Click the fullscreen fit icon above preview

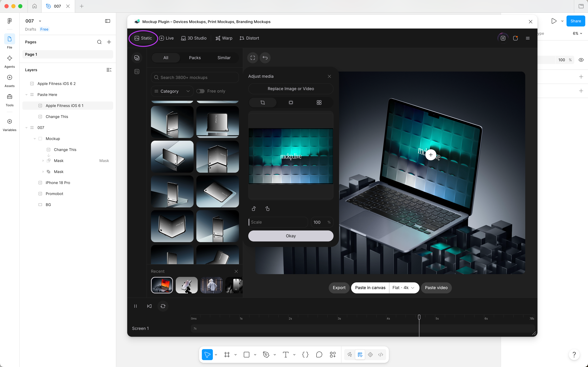click(x=253, y=58)
